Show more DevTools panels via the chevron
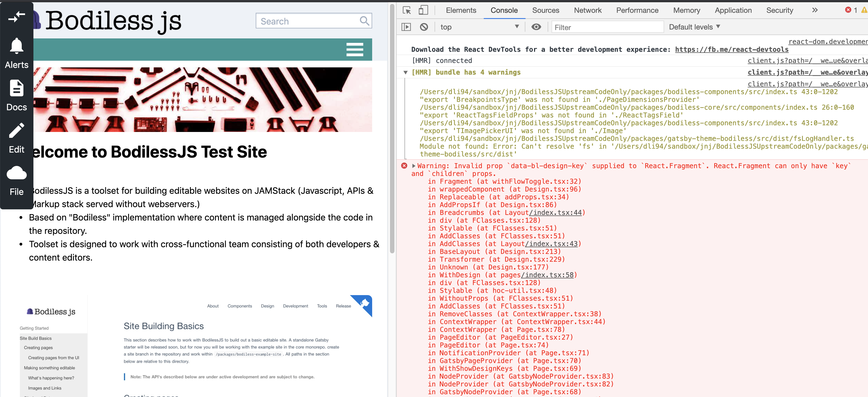Image resolution: width=868 pixels, height=397 pixels. pos(815,10)
